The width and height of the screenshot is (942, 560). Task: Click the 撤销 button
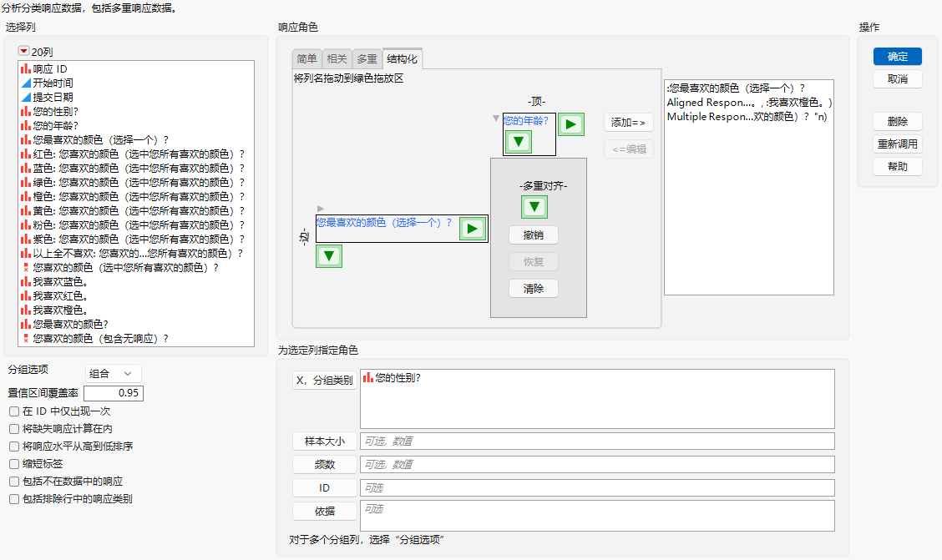(534, 235)
